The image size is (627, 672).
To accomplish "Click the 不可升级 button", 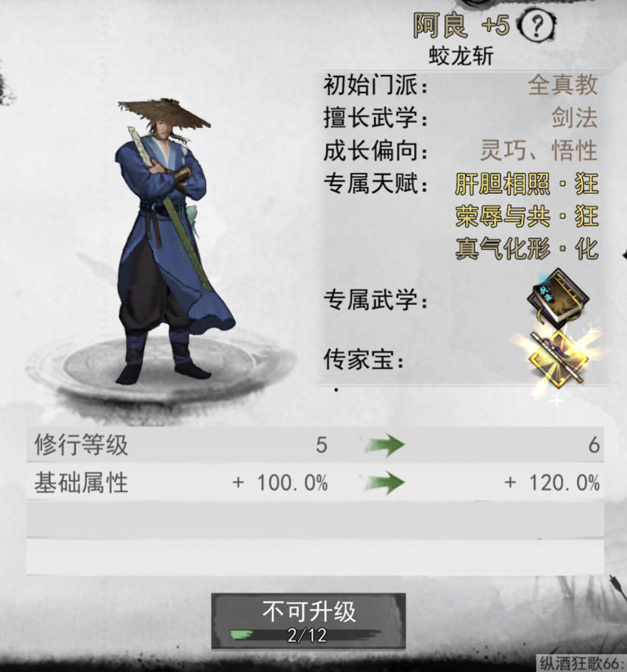I will (x=308, y=621).
